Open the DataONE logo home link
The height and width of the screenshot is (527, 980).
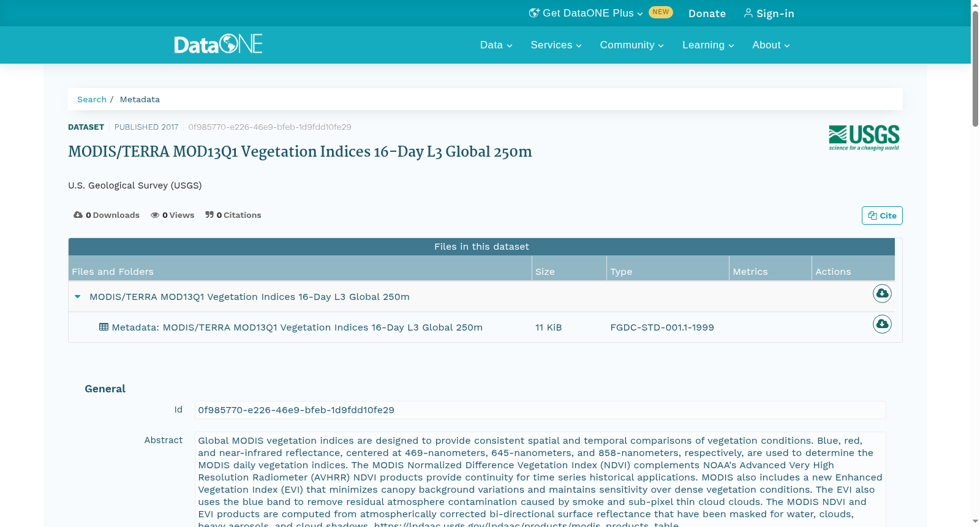pos(218,44)
